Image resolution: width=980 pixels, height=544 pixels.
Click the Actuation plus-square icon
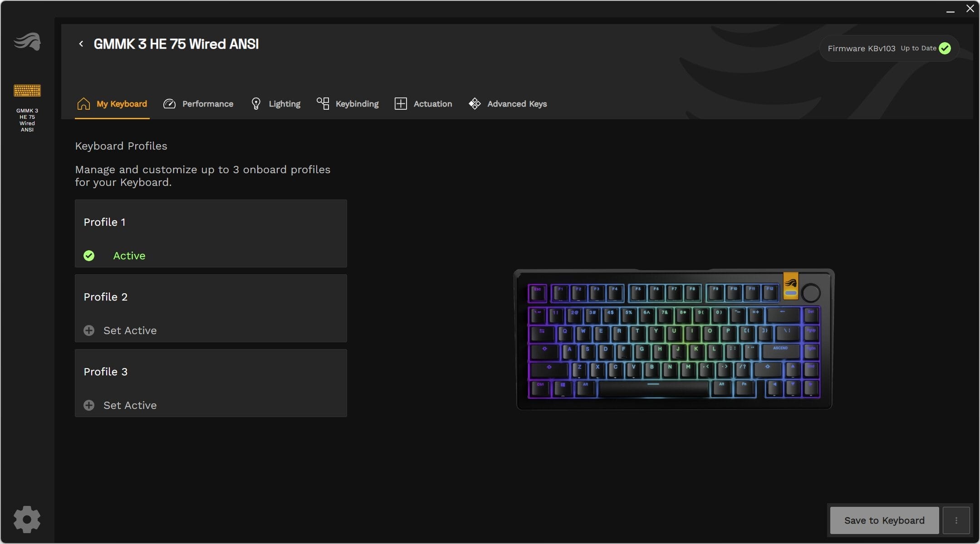pos(401,104)
